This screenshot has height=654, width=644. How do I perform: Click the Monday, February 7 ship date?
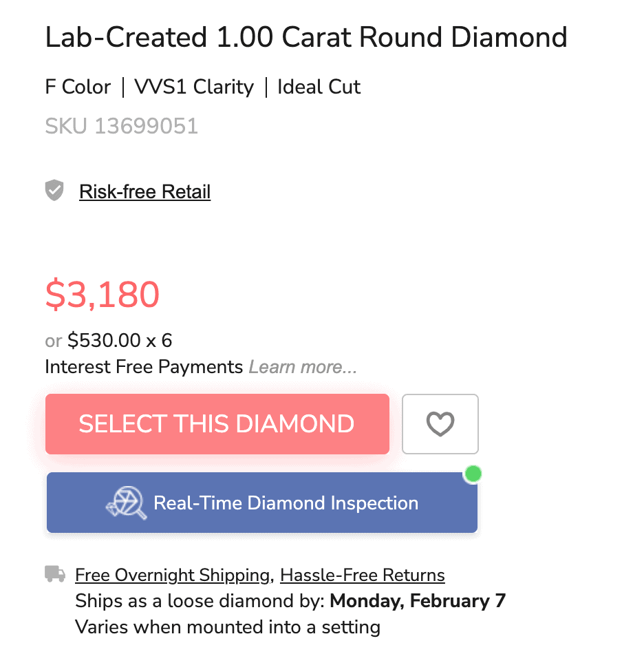click(x=418, y=601)
